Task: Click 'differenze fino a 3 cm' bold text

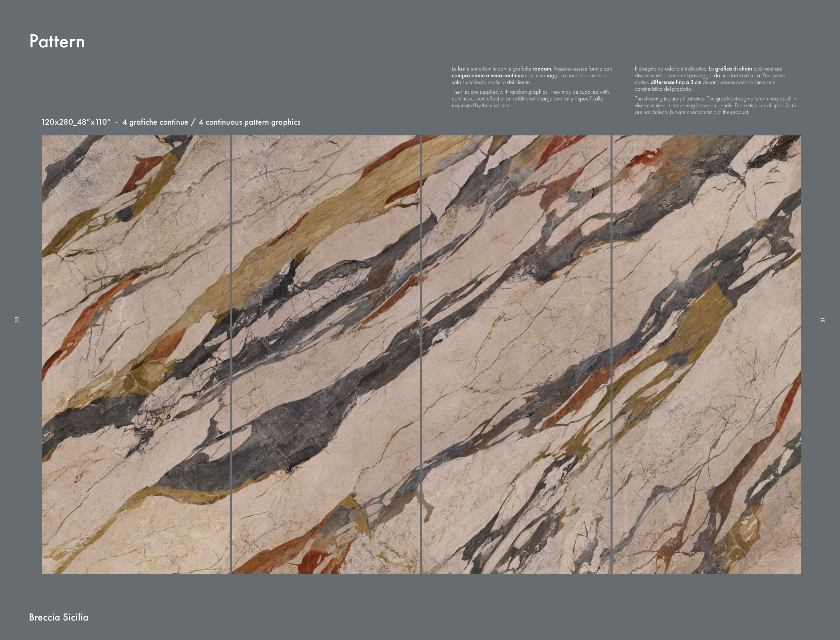Action: (676, 82)
